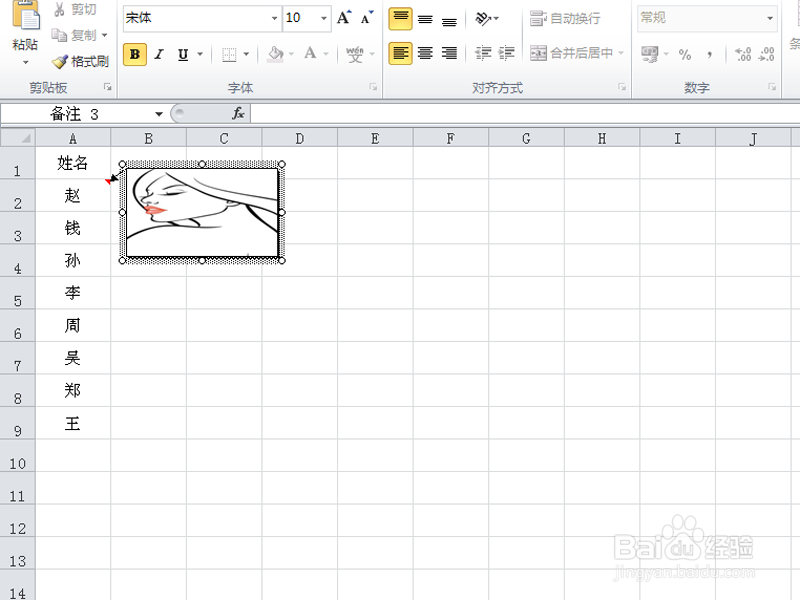Toggle center text alignment
The image size is (800, 600).
[425, 53]
